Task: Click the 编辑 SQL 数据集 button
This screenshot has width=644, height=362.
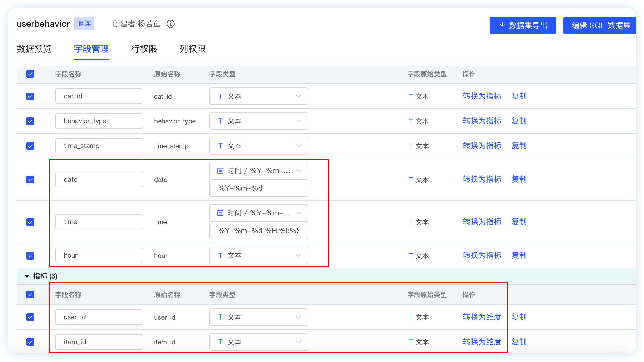Action: click(600, 25)
